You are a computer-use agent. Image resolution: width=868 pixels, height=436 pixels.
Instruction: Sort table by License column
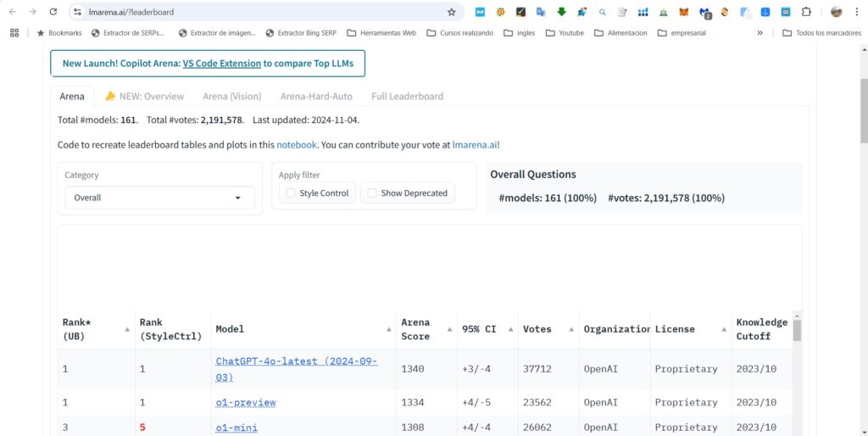(724, 329)
